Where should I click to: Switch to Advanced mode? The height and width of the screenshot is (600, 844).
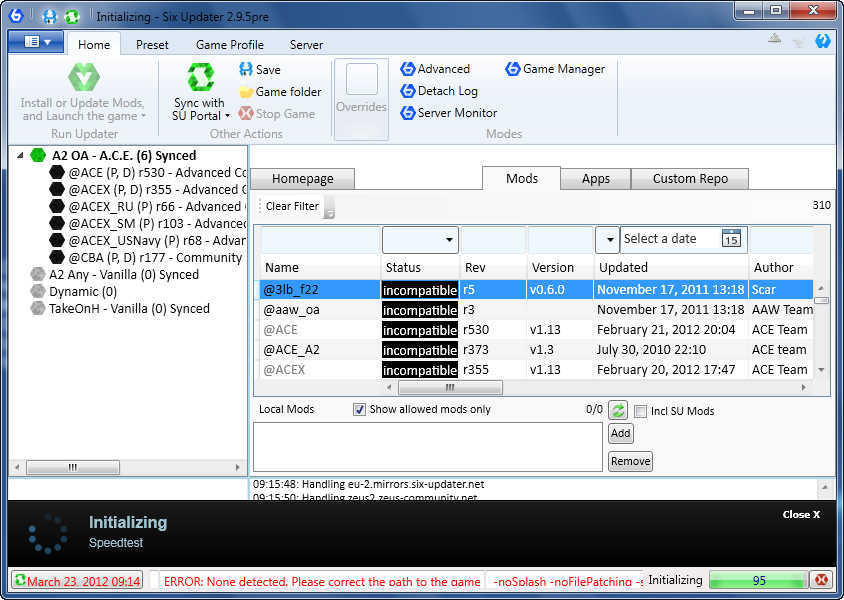(440, 69)
